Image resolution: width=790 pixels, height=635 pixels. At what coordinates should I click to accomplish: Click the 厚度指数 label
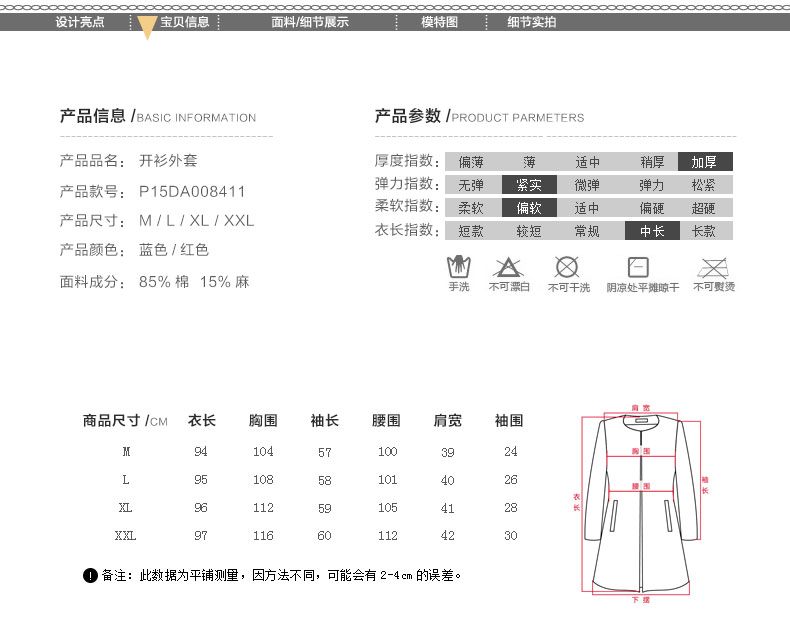tap(407, 161)
